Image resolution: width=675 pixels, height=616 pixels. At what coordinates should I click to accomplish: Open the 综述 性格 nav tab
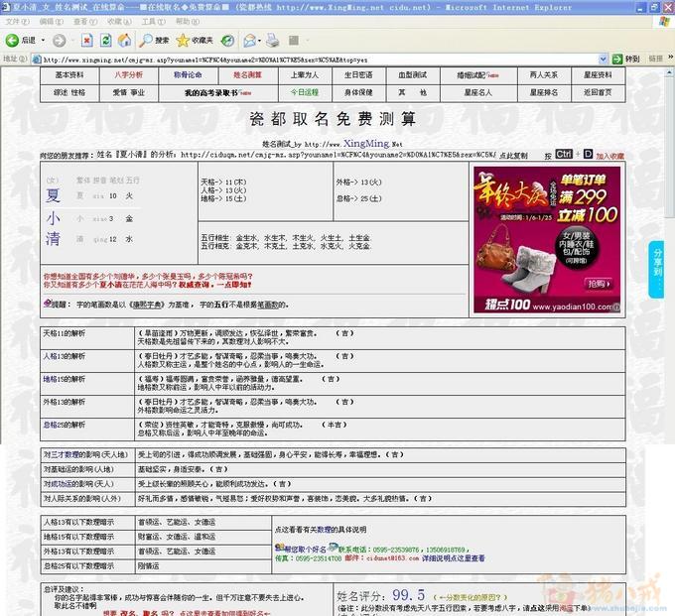click(x=69, y=92)
